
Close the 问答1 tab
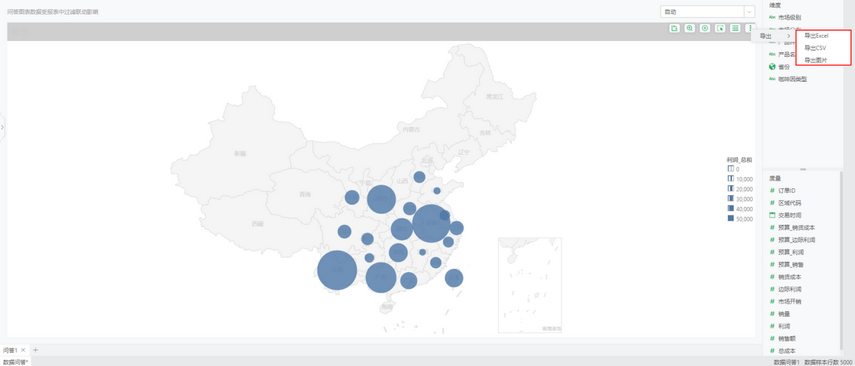23,350
